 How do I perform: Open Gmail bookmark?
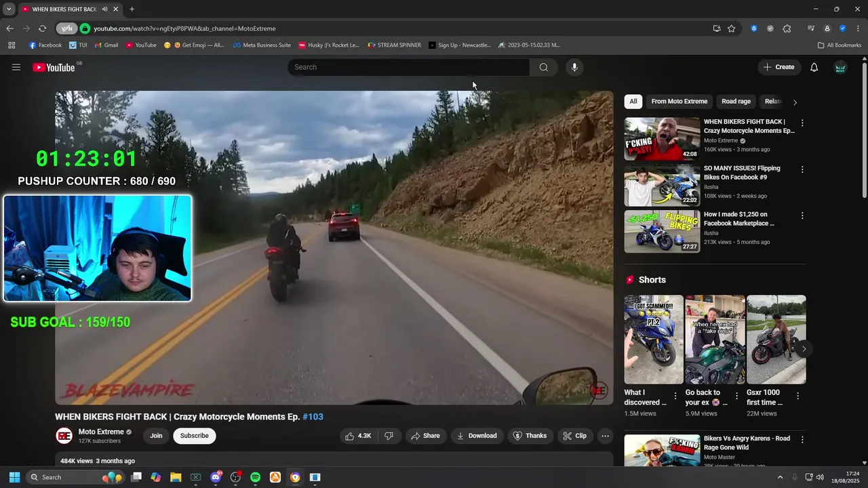coord(106,45)
